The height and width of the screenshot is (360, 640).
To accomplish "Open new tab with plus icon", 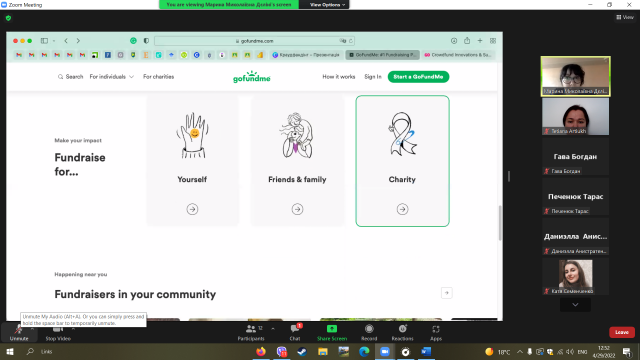I will tap(480, 41).
